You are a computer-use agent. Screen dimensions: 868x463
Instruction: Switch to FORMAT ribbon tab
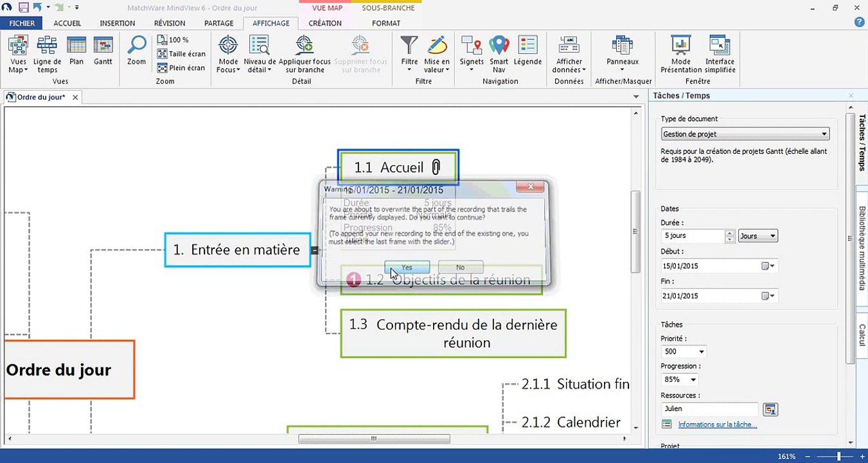[x=386, y=23]
